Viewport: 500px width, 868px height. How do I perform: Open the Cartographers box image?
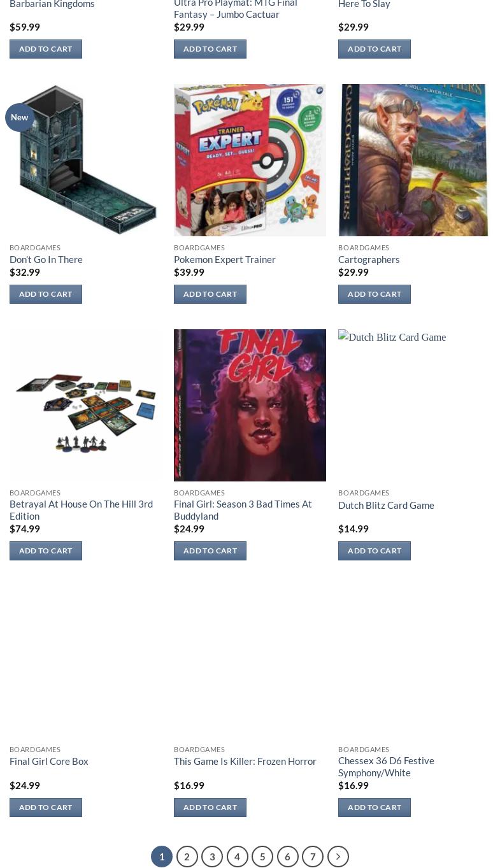pyautogui.click(x=414, y=160)
